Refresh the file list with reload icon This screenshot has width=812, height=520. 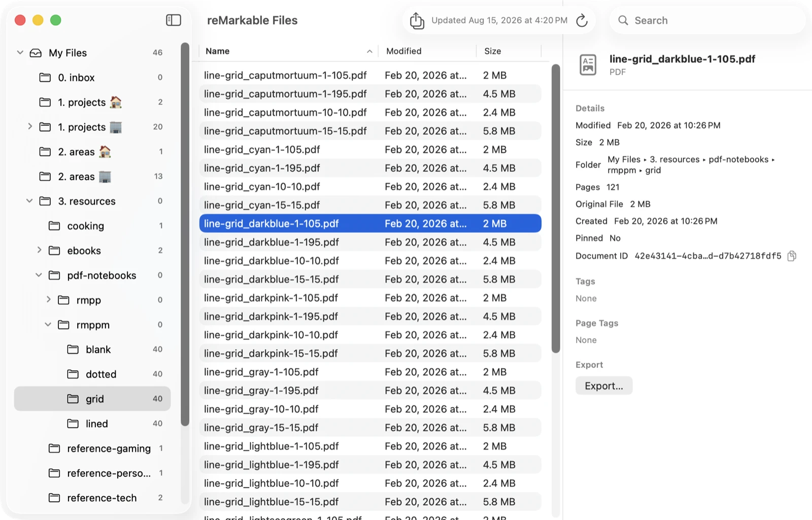[x=582, y=20]
